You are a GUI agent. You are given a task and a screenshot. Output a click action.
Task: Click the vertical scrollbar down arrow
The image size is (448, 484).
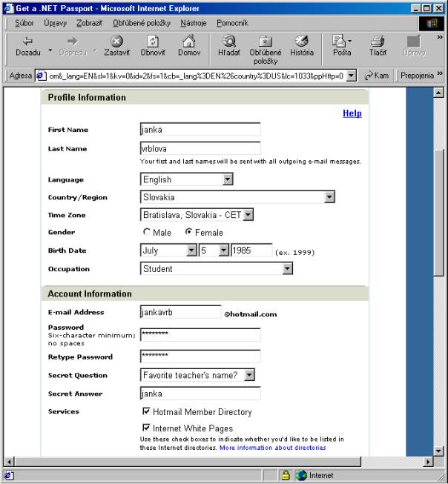[x=438, y=449]
